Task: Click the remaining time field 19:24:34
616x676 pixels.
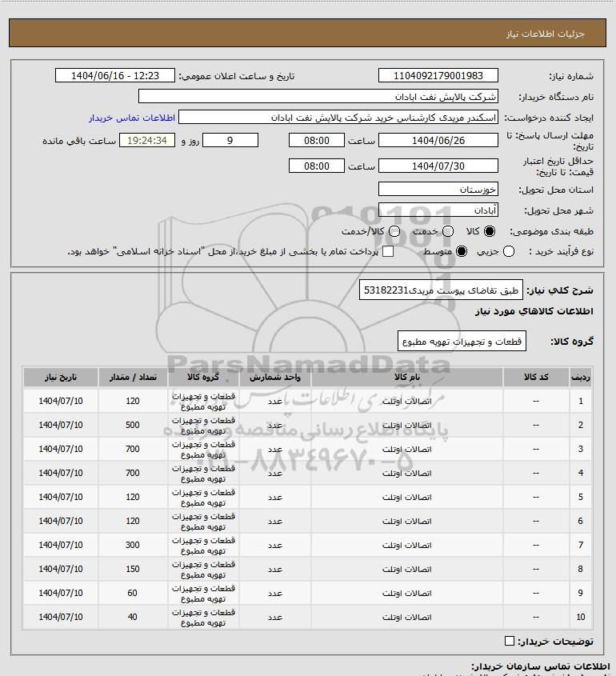Action: (x=147, y=140)
